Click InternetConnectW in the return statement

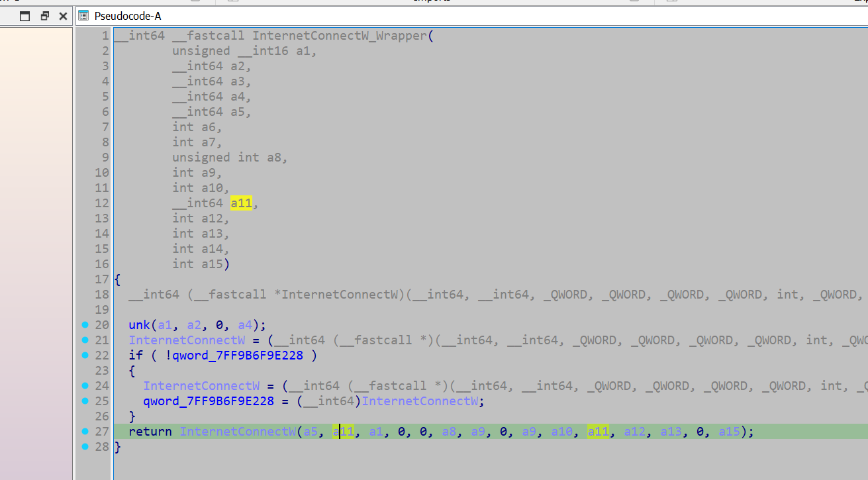pyautogui.click(x=238, y=432)
